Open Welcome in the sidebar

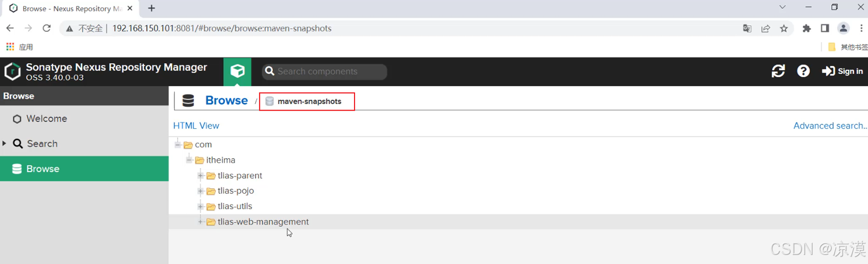pos(84,119)
